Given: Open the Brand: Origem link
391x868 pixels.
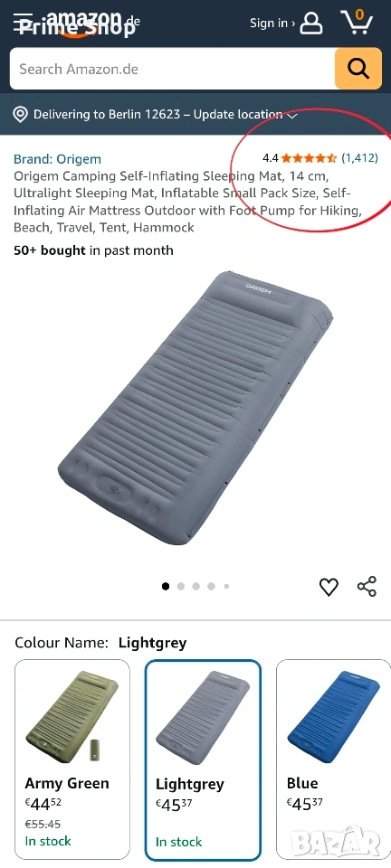Looking at the screenshot, I should tap(58, 159).
